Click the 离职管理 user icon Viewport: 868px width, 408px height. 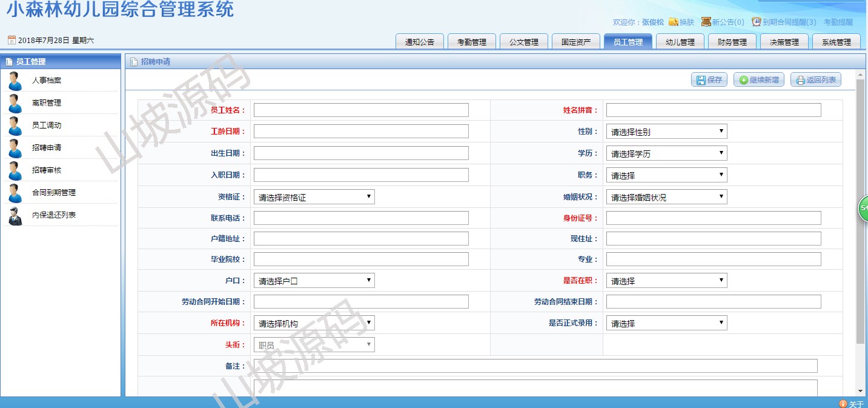point(15,103)
